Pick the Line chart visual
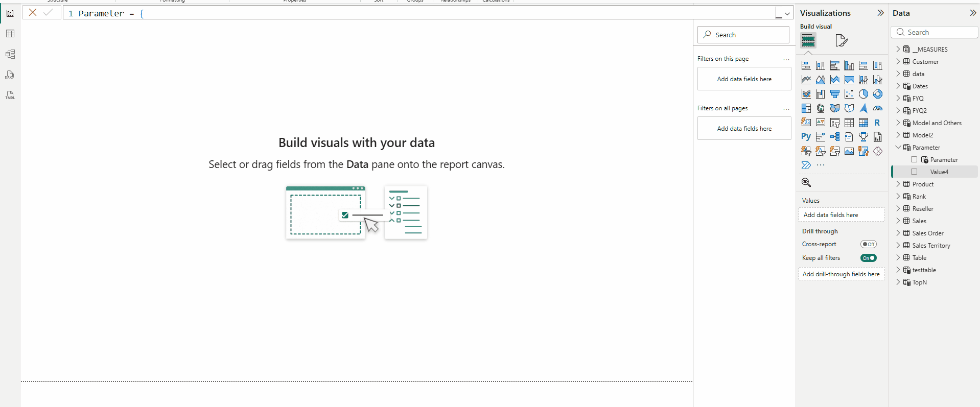Viewport: 980px width, 407px height. (806, 80)
